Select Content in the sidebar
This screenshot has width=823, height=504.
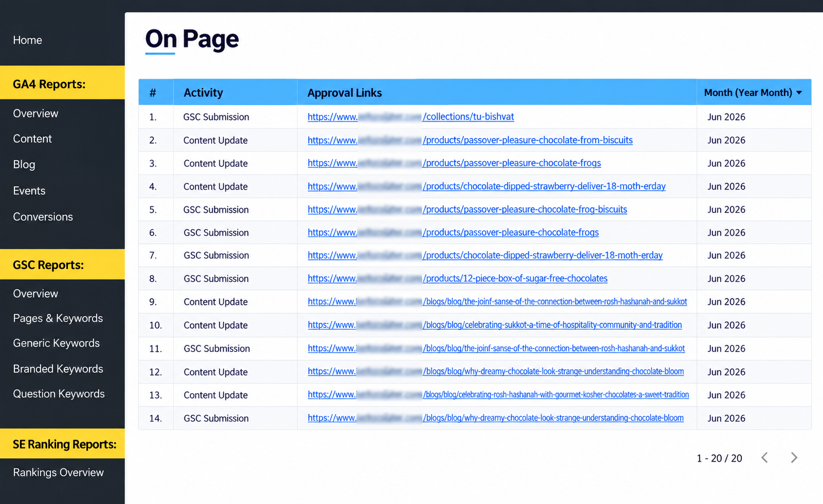coord(32,139)
